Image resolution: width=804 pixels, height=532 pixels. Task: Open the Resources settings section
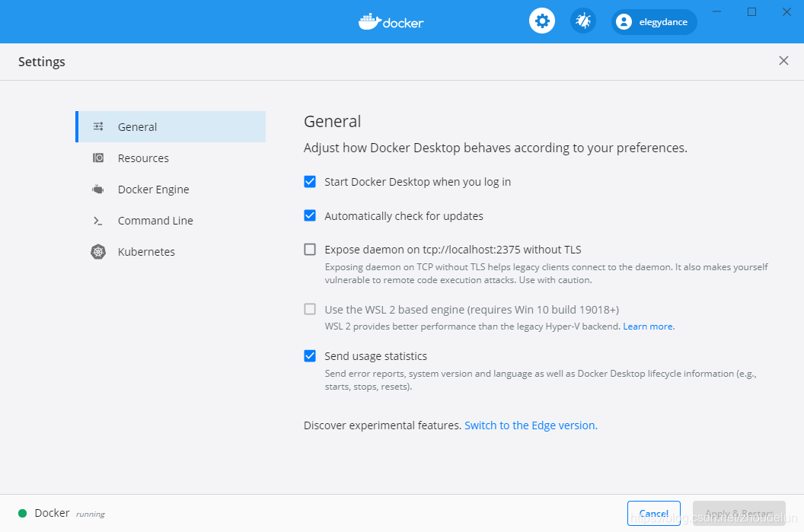tap(143, 158)
